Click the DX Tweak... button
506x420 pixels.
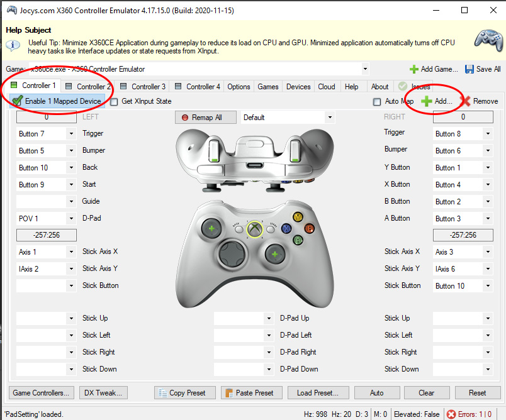(103, 393)
